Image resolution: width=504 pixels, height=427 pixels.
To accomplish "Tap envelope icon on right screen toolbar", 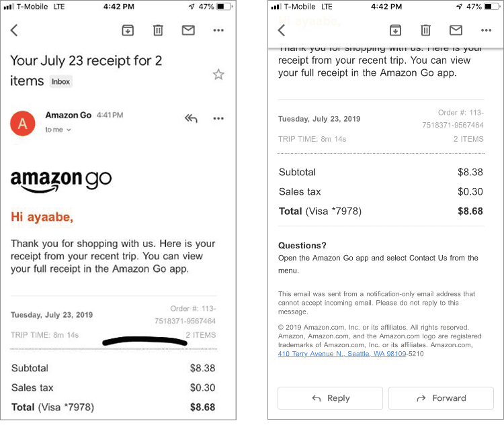I will (456, 30).
